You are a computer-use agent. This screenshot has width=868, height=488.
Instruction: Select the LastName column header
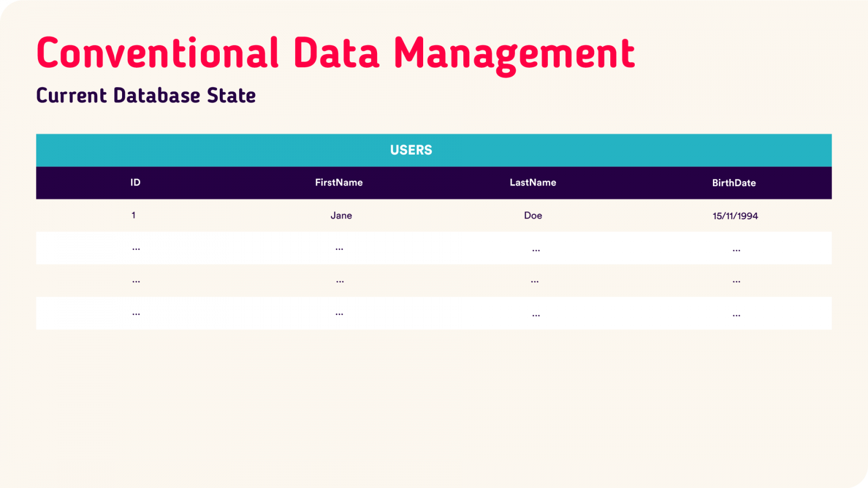point(533,183)
